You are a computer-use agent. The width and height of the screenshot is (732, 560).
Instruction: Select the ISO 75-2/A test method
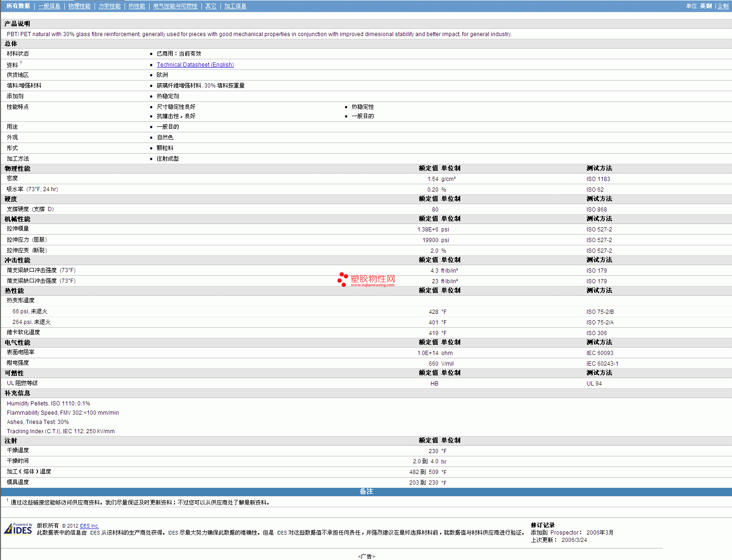coord(600,323)
